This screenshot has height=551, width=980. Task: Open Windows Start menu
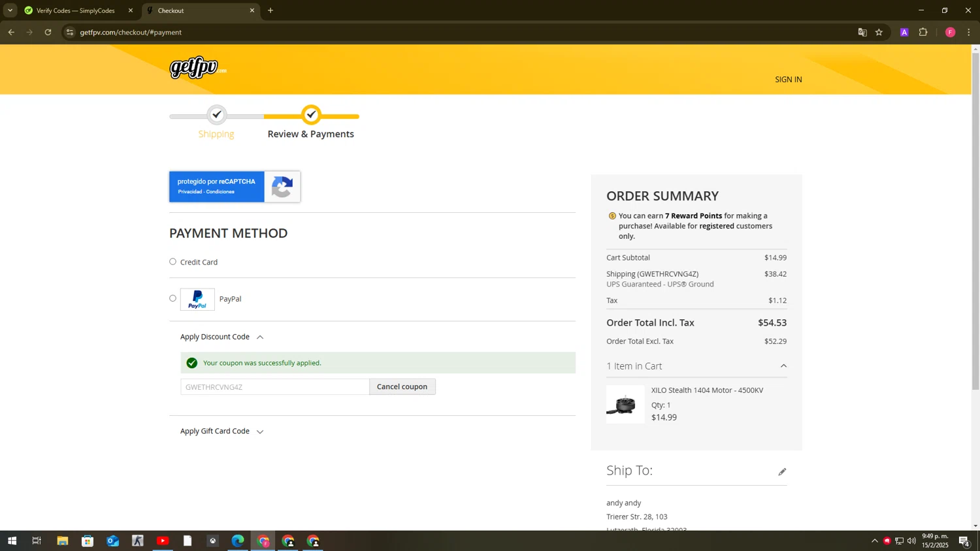[x=12, y=541]
